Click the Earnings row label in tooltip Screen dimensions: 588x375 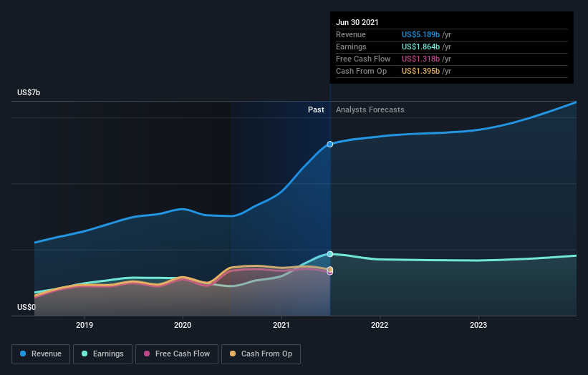(x=351, y=47)
